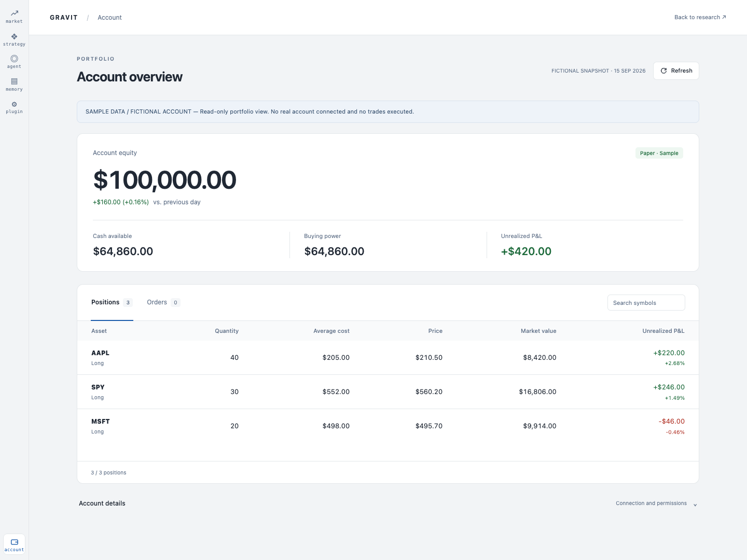
Task: Expand Connection and permissions section
Action: [x=657, y=503]
